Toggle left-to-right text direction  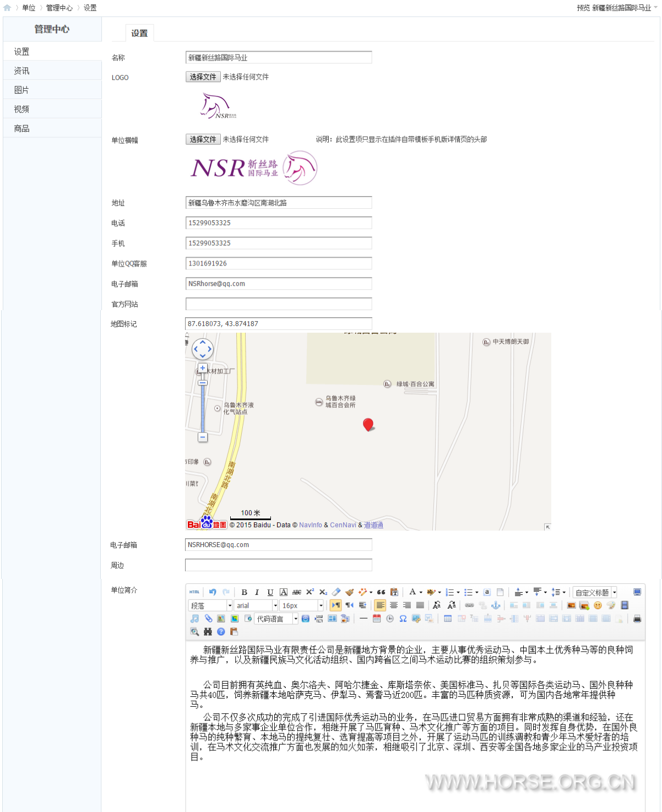click(335, 605)
